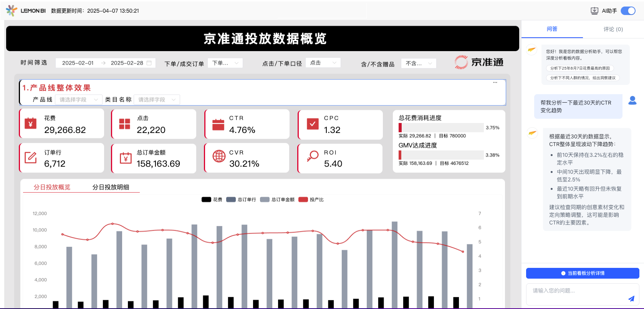Click the 点击 value 22,220
644x309 pixels.
(151, 130)
